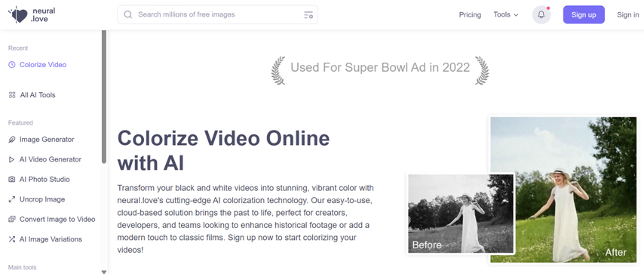Click the Image Generator brush icon

[12, 140]
